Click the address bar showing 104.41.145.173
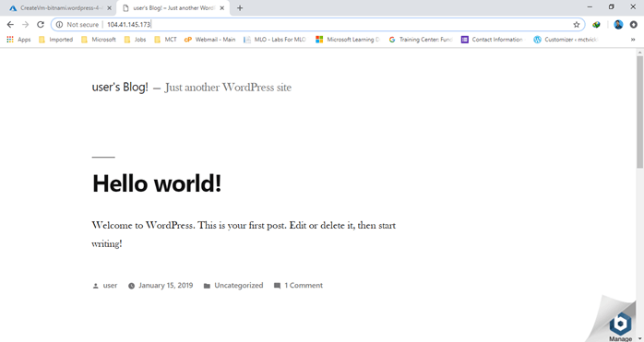Image resolution: width=644 pixels, height=342 pixels. pos(318,25)
